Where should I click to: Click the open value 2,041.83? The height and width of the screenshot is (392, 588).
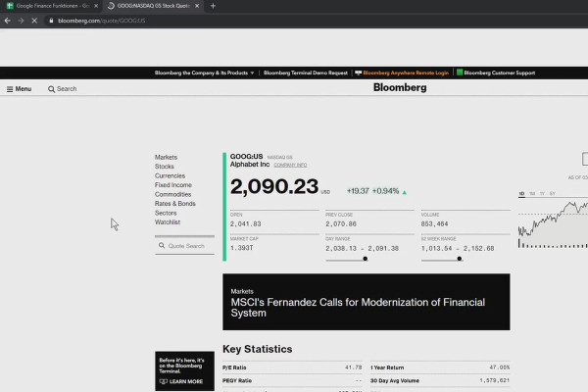245,224
